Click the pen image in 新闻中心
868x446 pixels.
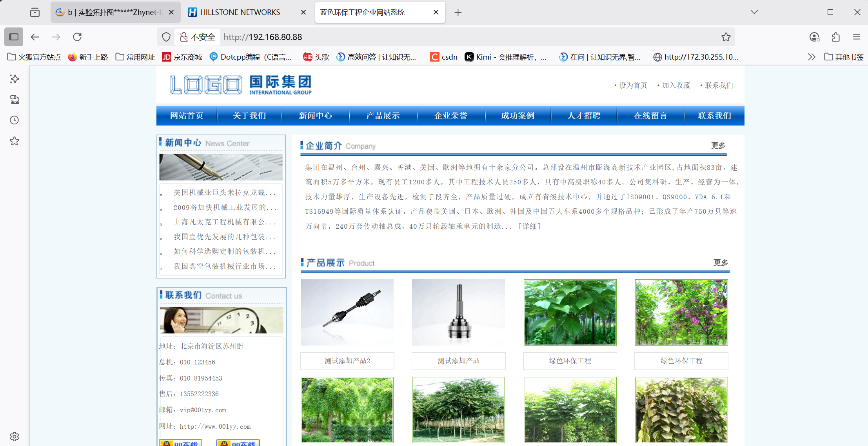[221, 167]
